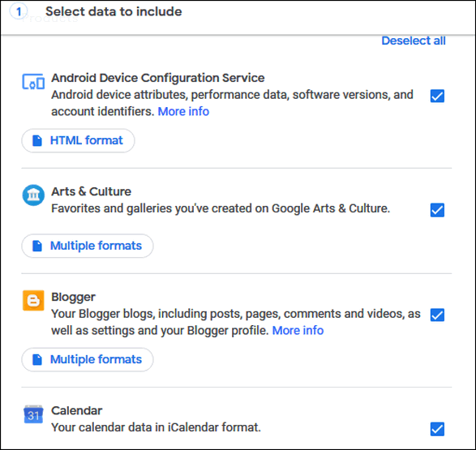The width and height of the screenshot is (476, 450).
Task: Click 'Your Blogger blogs, including posts' description
Action: click(x=236, y=322)
